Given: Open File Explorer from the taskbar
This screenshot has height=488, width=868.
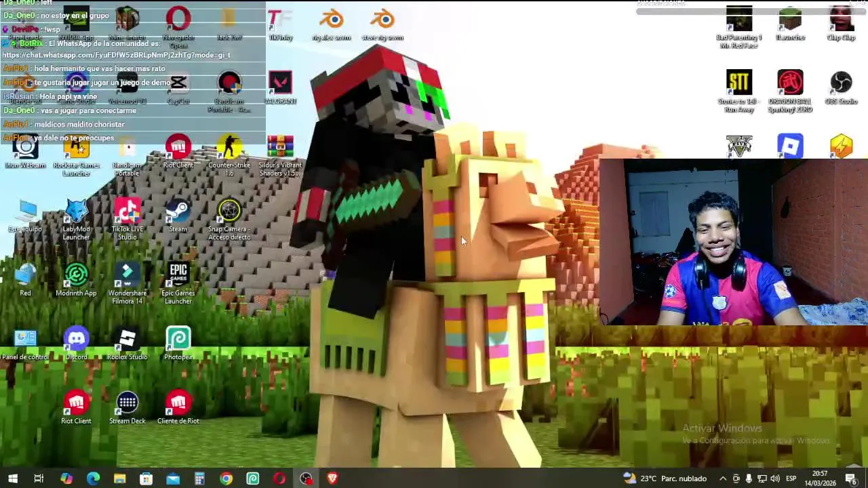Looking at the screenshot, I should pos(119,479).
